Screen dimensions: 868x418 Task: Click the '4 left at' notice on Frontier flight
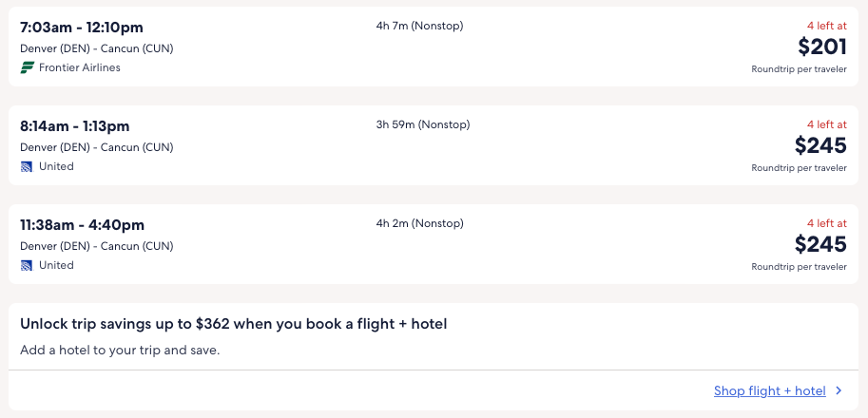click(x=826, y=26)
